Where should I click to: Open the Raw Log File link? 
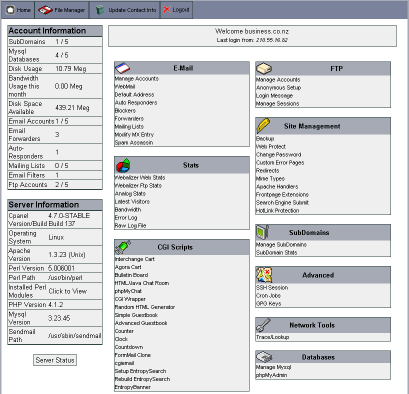point(130,226)
